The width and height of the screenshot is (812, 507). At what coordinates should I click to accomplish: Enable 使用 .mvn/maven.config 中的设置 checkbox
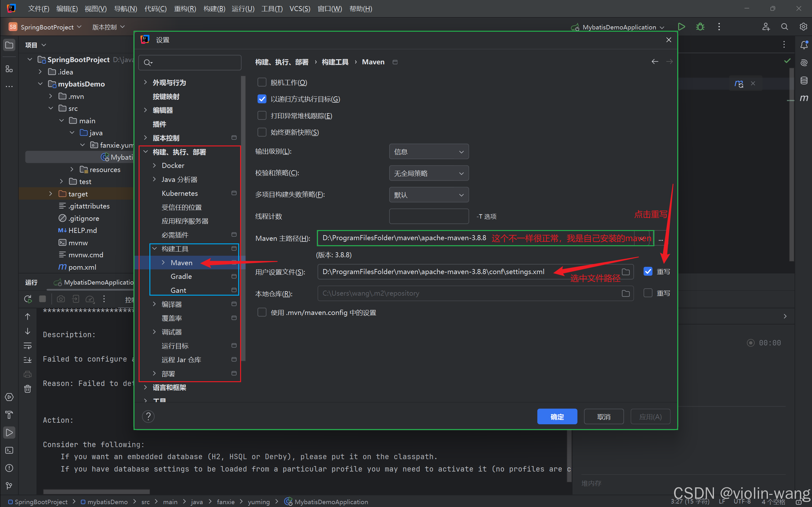pos(262,312)
